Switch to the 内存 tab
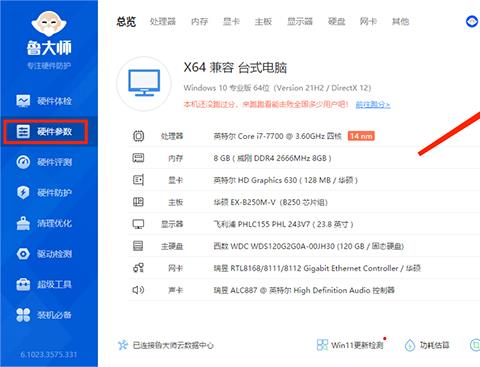The image size is (480, 367). 199,22
